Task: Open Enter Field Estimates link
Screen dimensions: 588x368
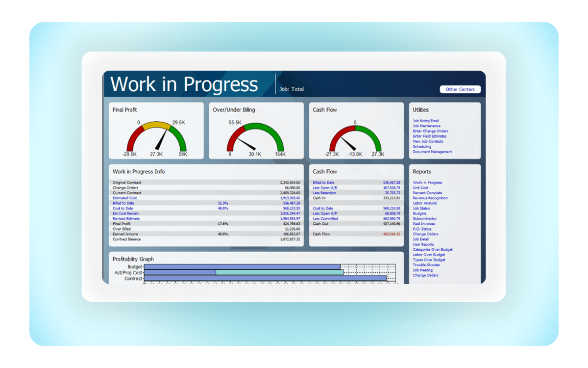Action: tap(429, 136)
